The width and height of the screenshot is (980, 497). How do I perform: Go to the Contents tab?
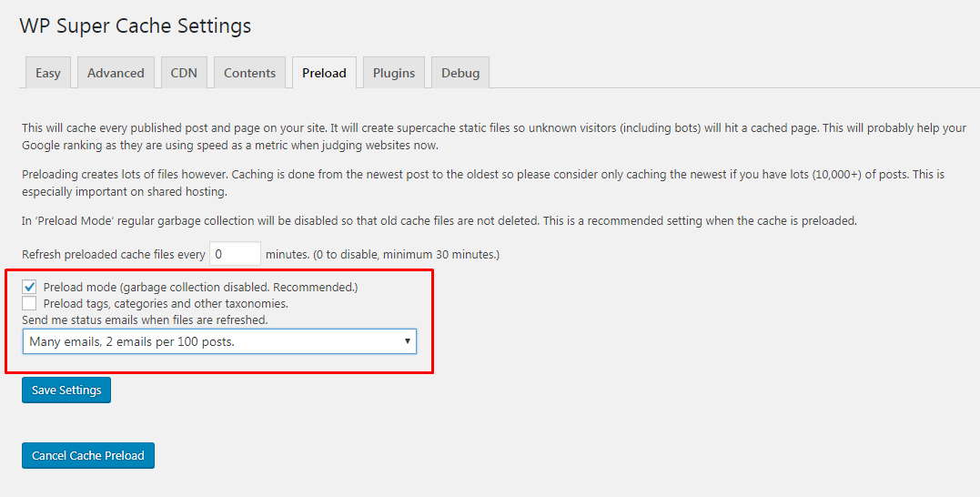pos(249,73)
